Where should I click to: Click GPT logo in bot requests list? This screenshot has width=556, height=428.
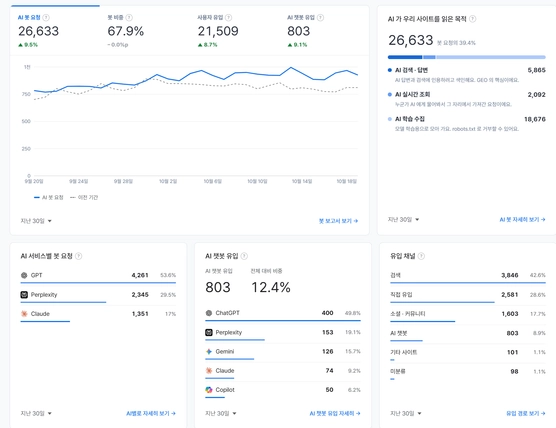24,275
